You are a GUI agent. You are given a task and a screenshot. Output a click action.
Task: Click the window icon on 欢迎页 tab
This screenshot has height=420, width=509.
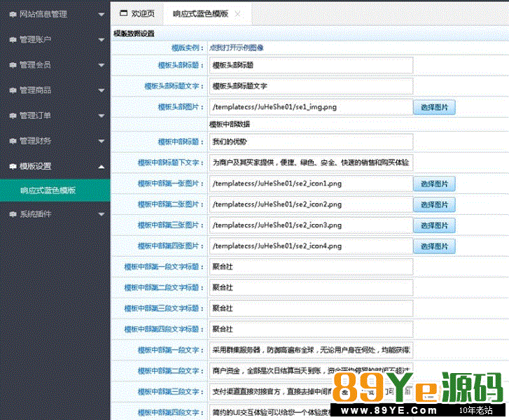click(124, 13)
